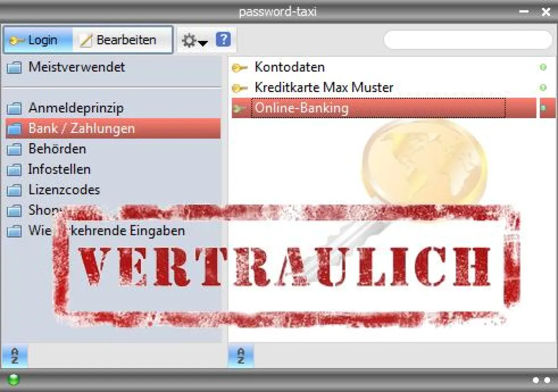Select the Anmeldeprinzip folder
This screenshot has height=392, width=558.
pos(113,108)
